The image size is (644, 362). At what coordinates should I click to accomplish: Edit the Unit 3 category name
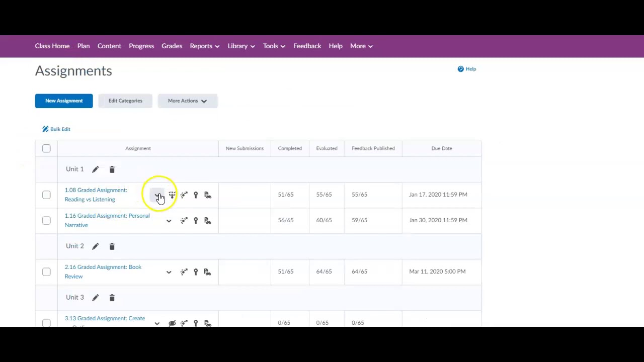tap(95, 298)
